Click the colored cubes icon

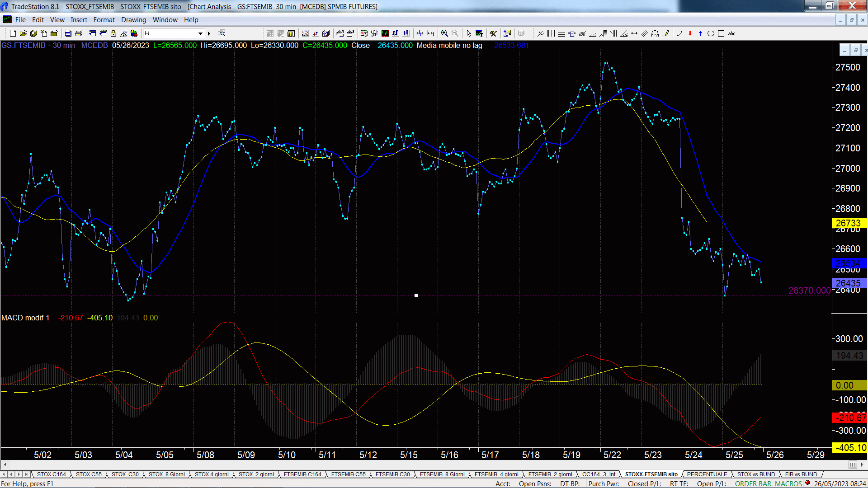click(134, 33)
